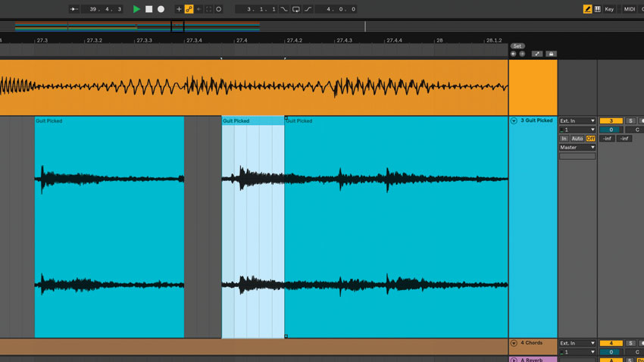Select the highlighted Guit Picked clip header
The height and width of the screenshot is (362, 644).
tap(253, 120)
